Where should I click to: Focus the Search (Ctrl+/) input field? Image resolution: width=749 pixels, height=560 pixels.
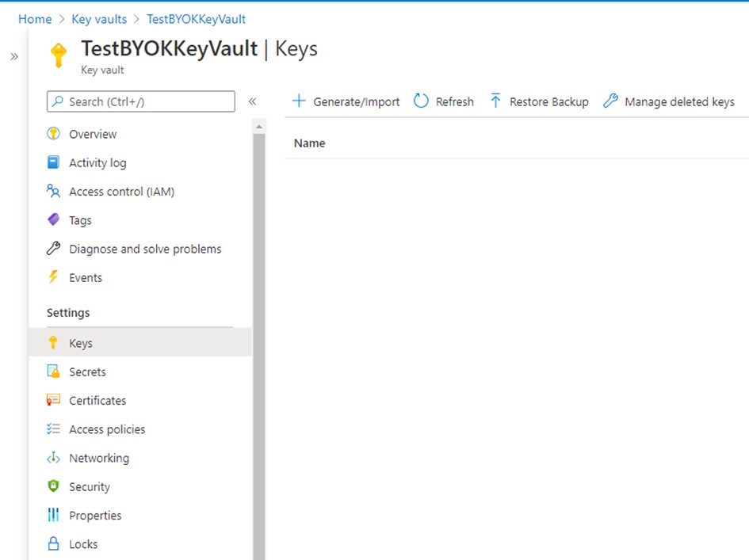[141, 101]
